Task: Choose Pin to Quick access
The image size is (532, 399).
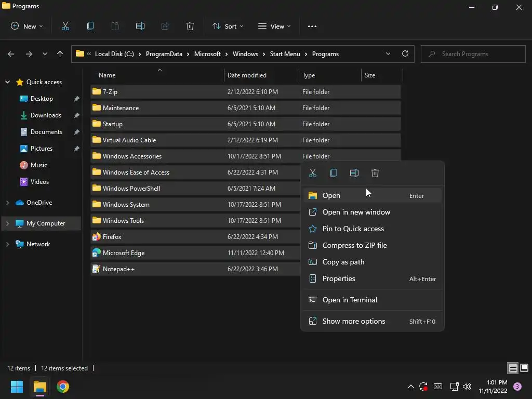Action: 372,229
